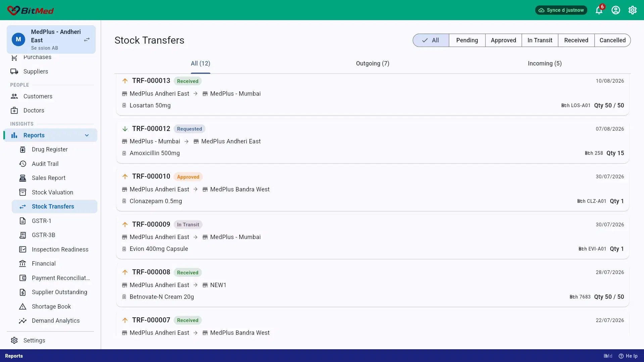Open Customers people icon in sidebar
Image resolution: width=644 pixels, height=362 pixels.
14,96
